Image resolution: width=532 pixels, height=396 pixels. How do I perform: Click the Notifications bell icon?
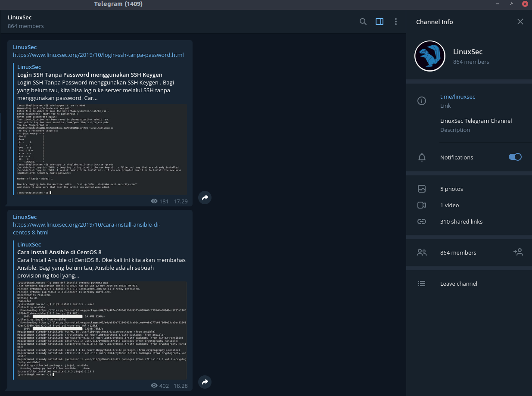pos(422,157)
